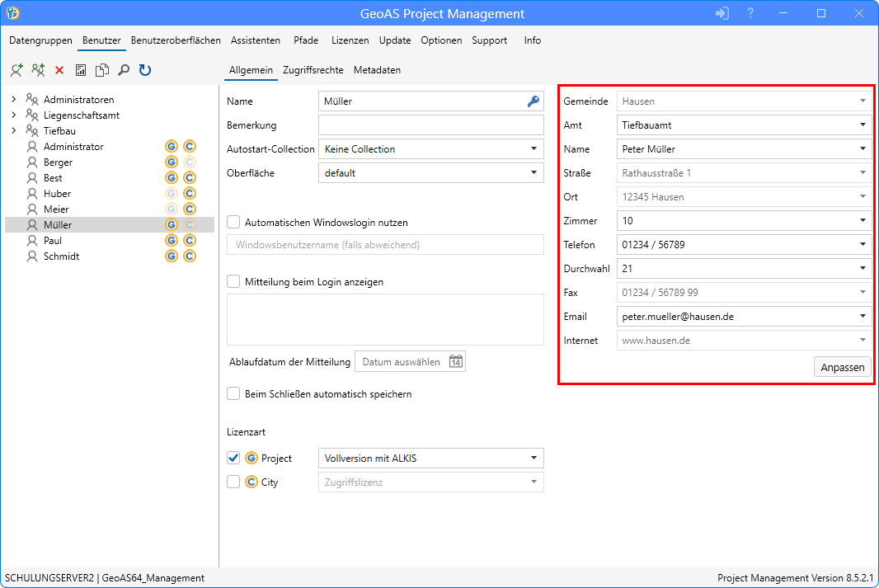Screen dimensions: 879x588
Task: Select user Schmidt in the list
Action: tap(62, 256)
